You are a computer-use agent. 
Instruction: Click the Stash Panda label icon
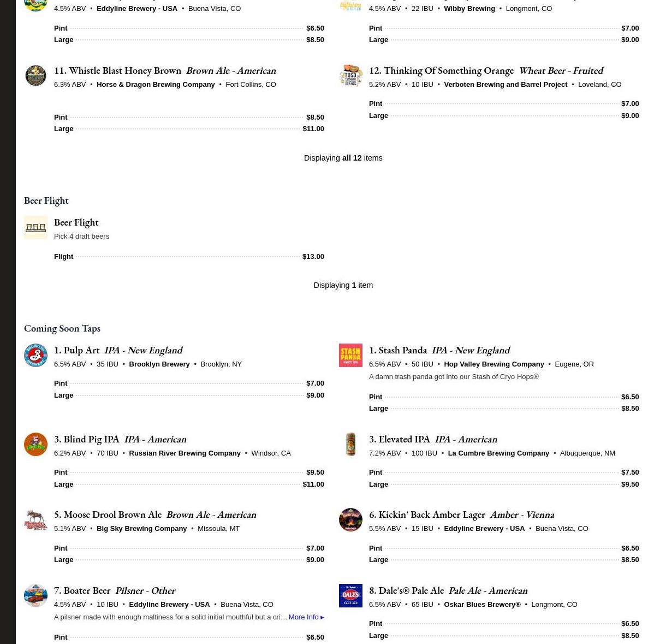tap(350, 355)
